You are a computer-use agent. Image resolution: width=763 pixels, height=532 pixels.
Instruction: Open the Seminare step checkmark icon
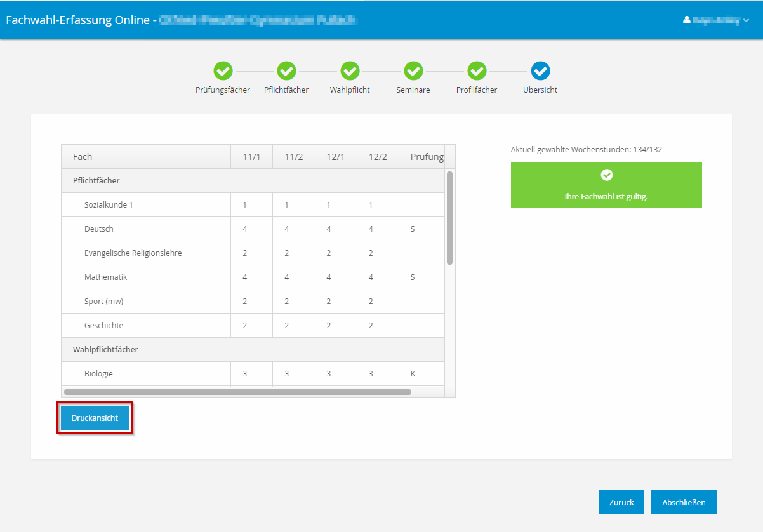pos(413,71)
